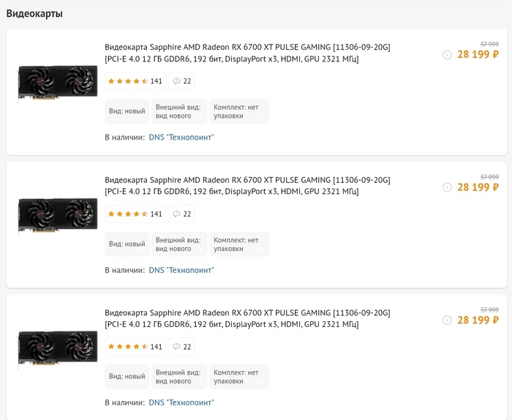Click info icon beside third listing's price
The width and height of the screenshot is (512, 420).
[x=447, y=320]
